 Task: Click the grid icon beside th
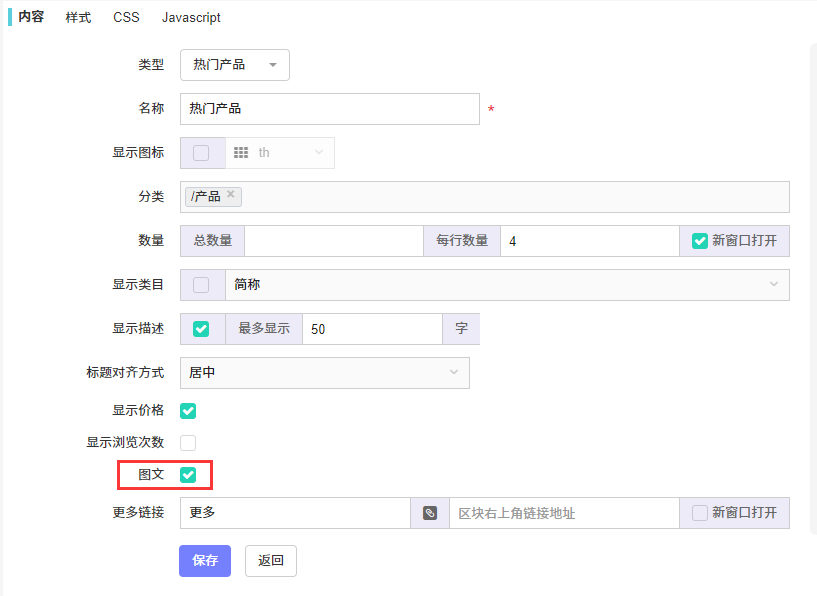tap(241, 153)
